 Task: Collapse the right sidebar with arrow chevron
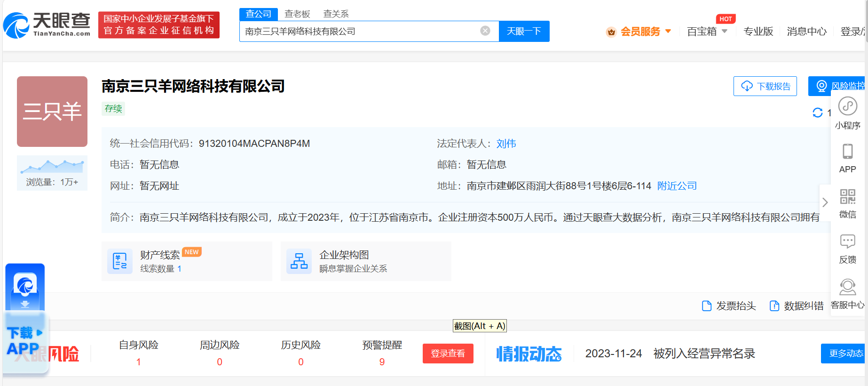click(825, 202)
